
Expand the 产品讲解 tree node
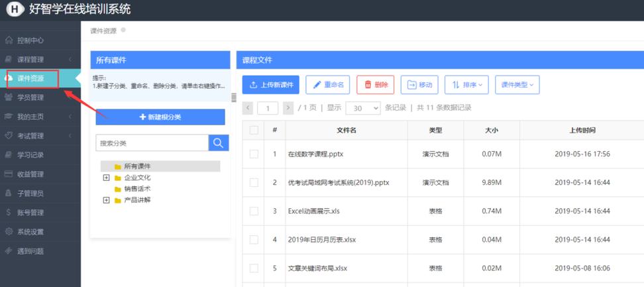coord(107,200)
